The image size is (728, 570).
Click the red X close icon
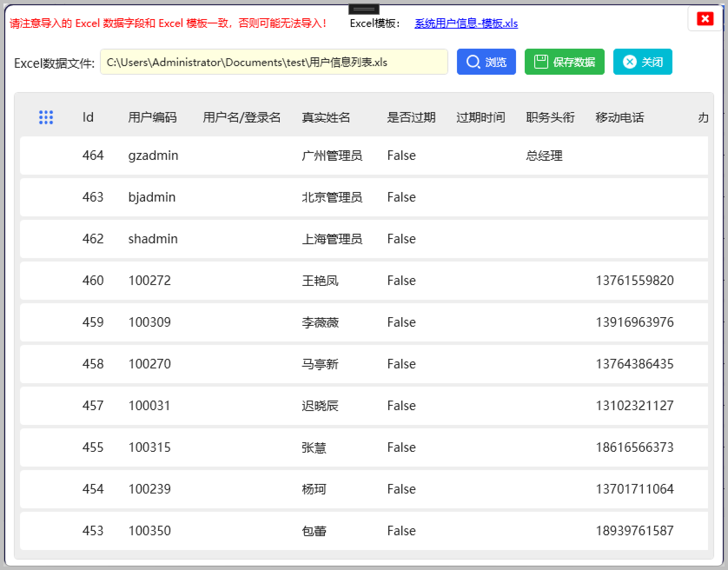(x=705, y=19)
